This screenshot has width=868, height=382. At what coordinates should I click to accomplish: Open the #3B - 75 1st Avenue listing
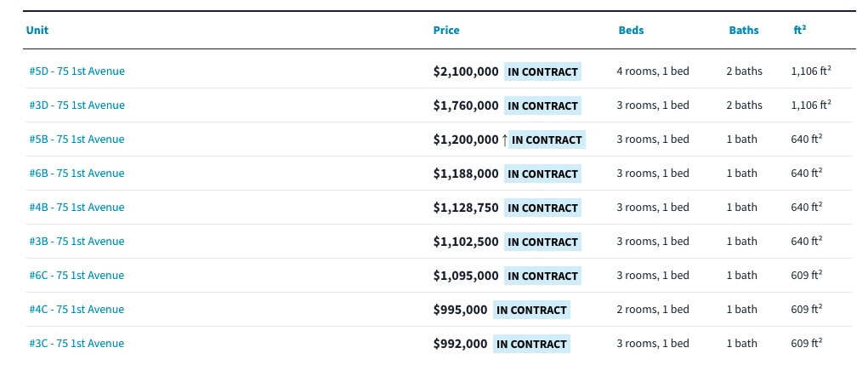(x=77, y=242)
